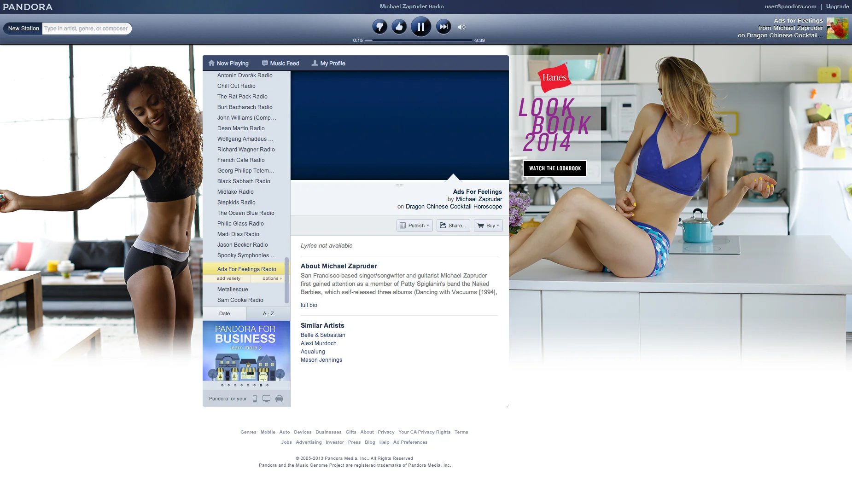Switch to the Music Feed tab
This screenshot has height=504, width=852.
[280, 64]
